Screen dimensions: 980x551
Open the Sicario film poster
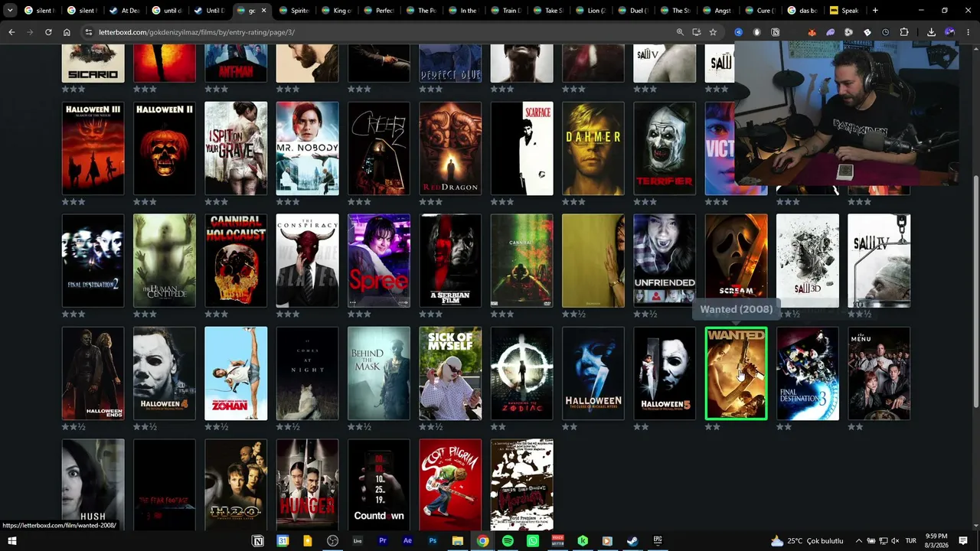pos(93,64)
